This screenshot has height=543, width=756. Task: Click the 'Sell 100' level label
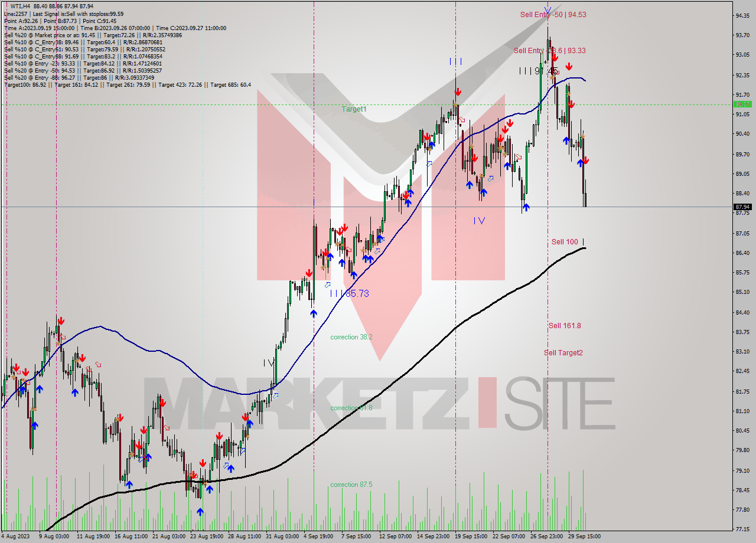565,242
